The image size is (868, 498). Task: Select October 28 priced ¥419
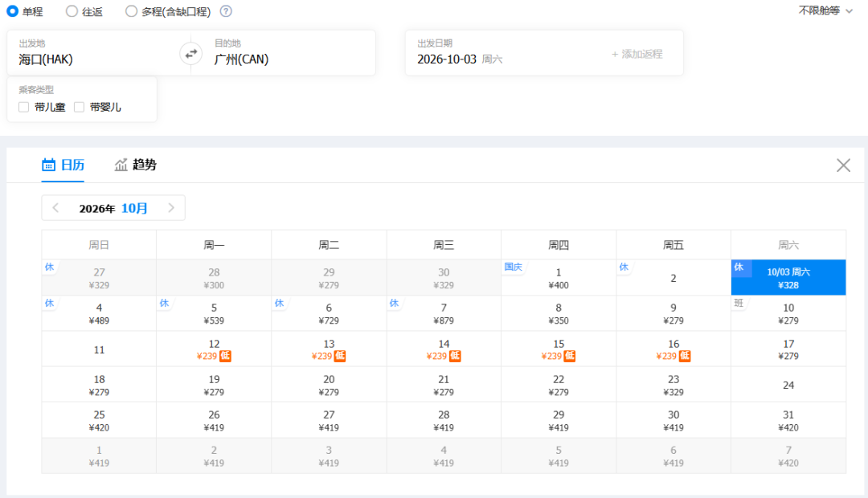444,420
